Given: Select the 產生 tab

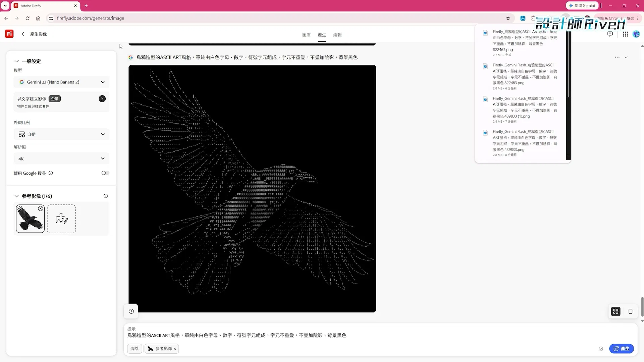Looking at the screenshot, I should [322, 35].
